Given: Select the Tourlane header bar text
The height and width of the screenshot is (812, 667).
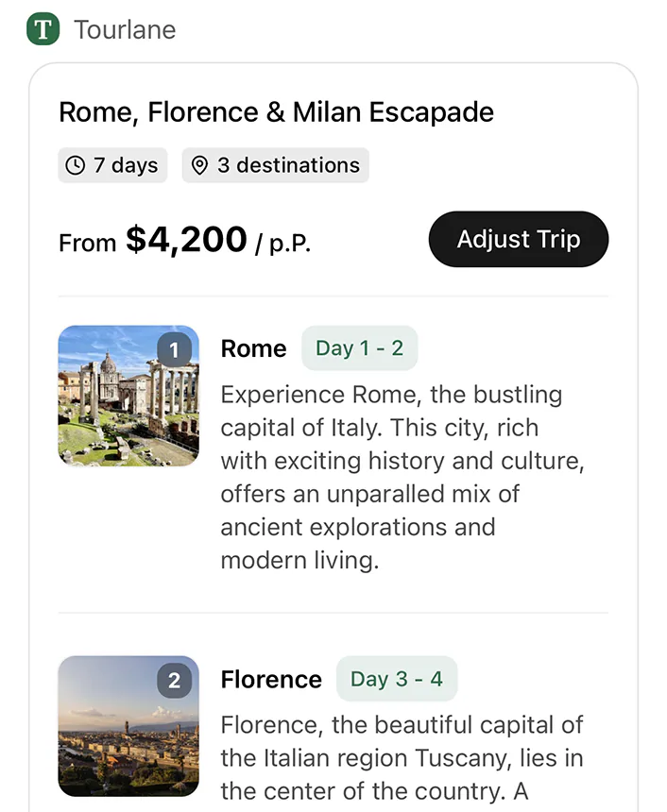Looking at the screenshot, I should 125,29.
